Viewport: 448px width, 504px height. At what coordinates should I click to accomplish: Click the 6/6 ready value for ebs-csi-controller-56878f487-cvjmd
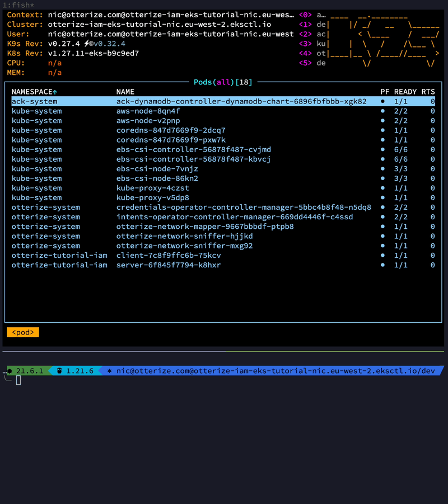[x=401, y=149]
